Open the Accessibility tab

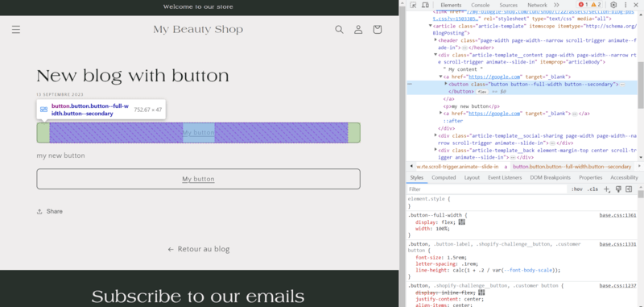coord(624,177)
